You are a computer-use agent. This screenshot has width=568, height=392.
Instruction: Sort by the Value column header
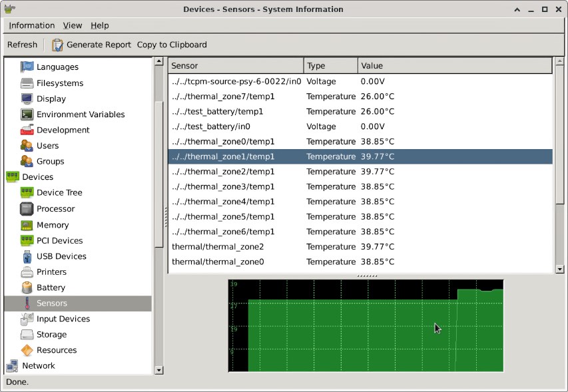[455, 65]
